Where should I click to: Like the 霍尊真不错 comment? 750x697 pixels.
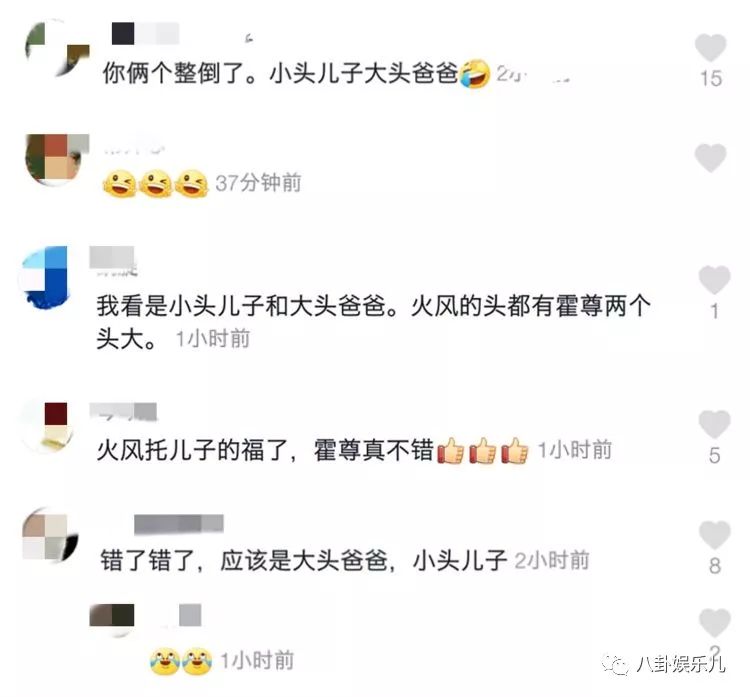[714, 424]
